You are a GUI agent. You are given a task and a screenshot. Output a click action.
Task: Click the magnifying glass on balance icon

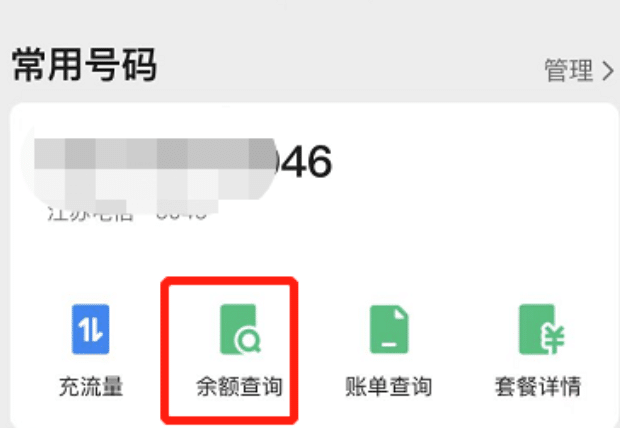[248, 340]
